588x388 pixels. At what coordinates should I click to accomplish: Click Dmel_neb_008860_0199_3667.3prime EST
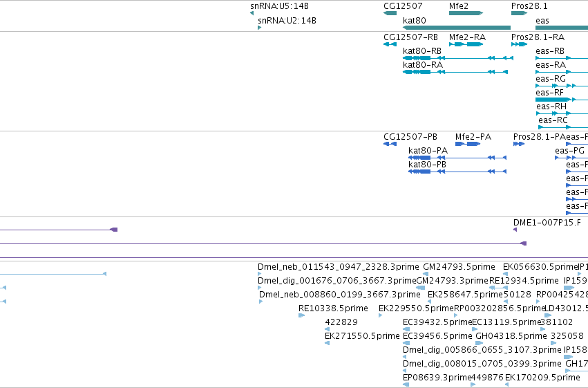261,302
